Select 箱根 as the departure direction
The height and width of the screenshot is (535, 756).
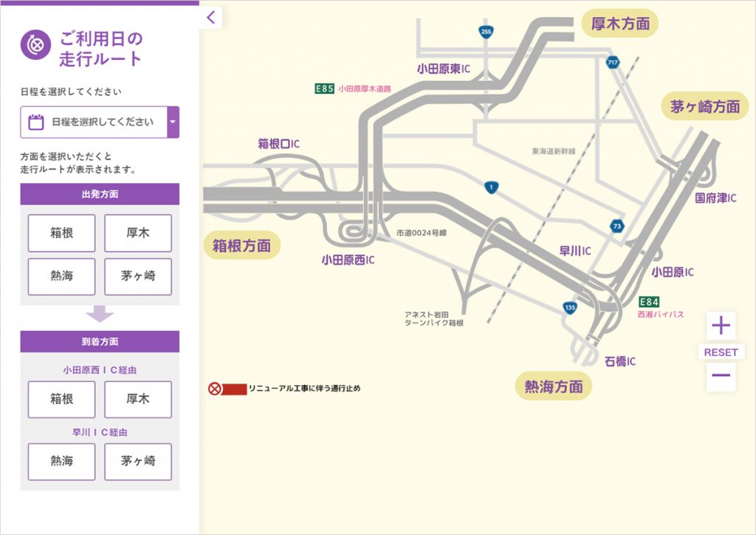61,234
